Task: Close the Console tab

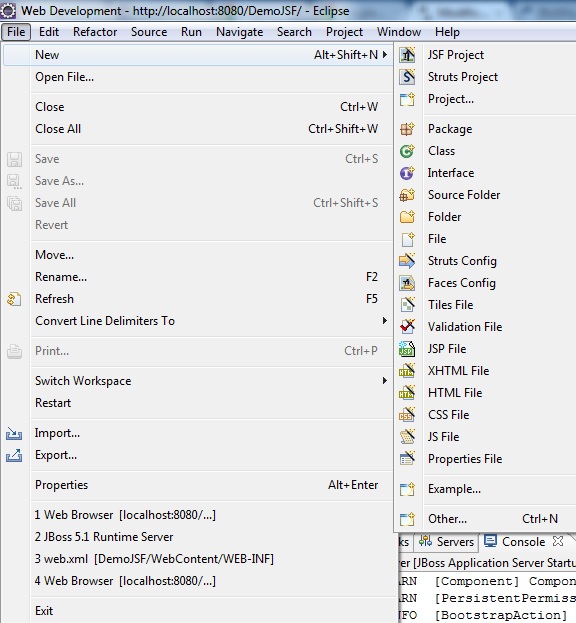Action: tap(558, 541)
